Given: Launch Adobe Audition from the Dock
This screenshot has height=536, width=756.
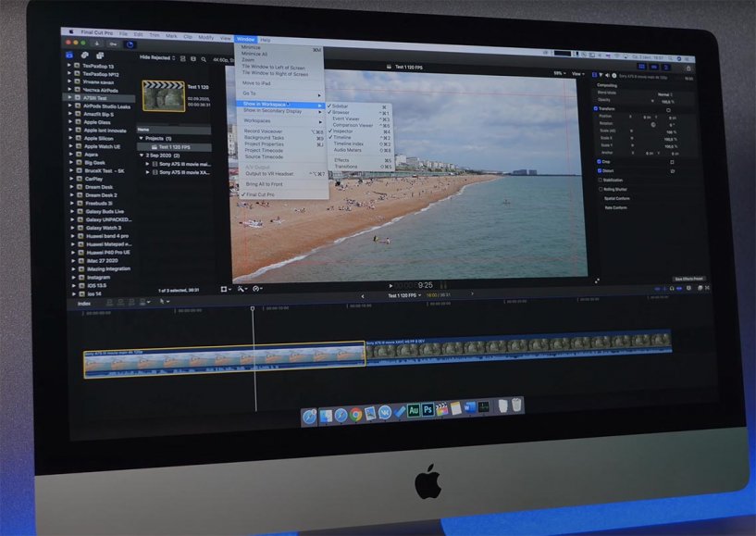Looking at the screenshot, I should (x=414, y=411).
